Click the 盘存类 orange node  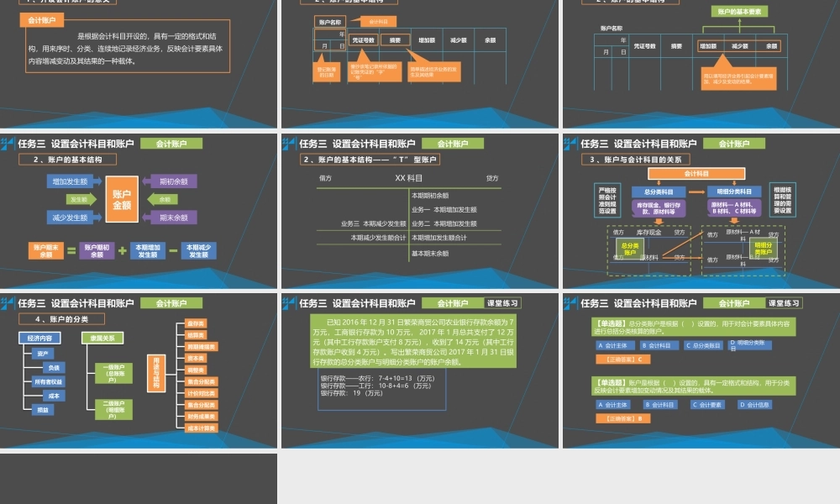click(x=196, y=323)
